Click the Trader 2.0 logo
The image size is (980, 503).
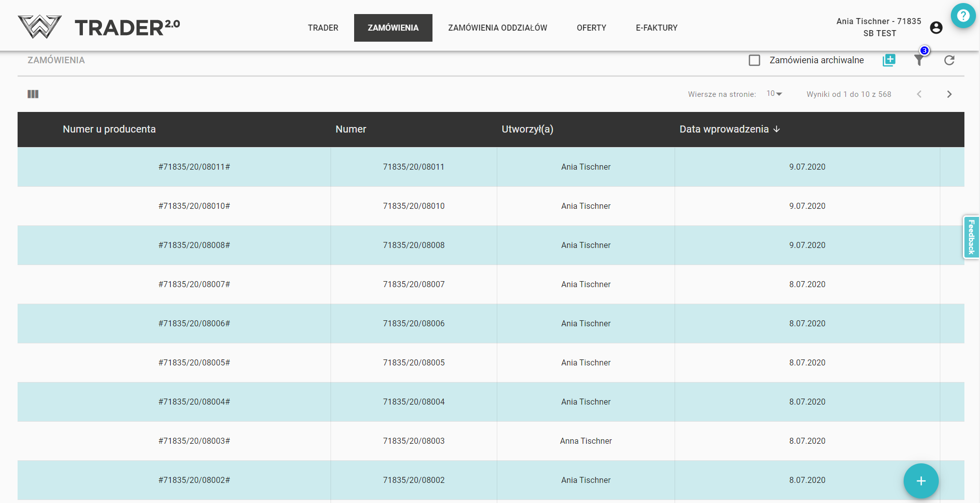tap(99, 27)
